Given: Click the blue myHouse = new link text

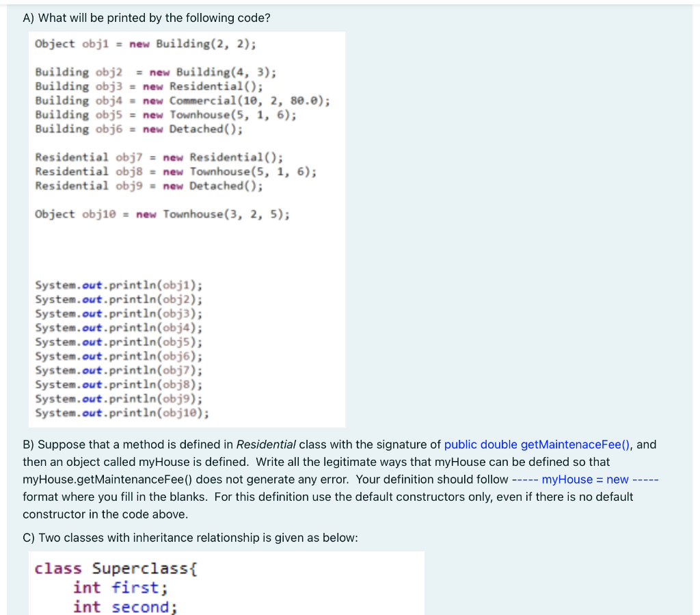Looking at the screenshot, I should (x=587, y=479).
